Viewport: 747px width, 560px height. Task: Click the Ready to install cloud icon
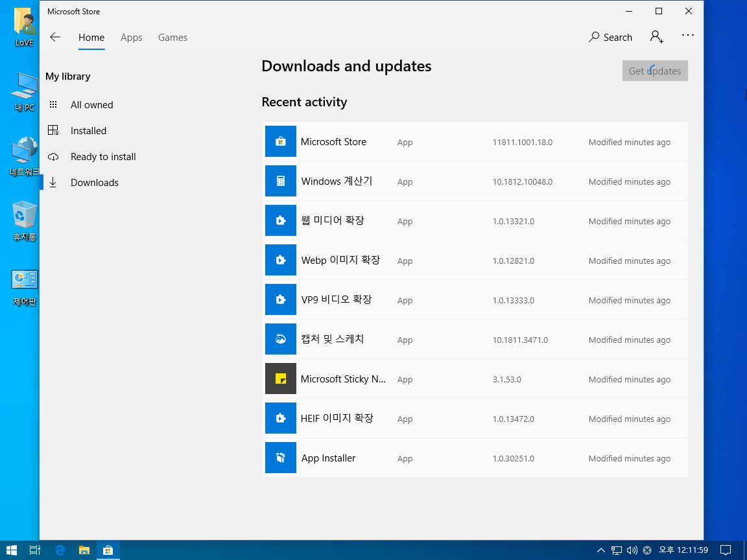pyautogui.click(x=53, y=157)
